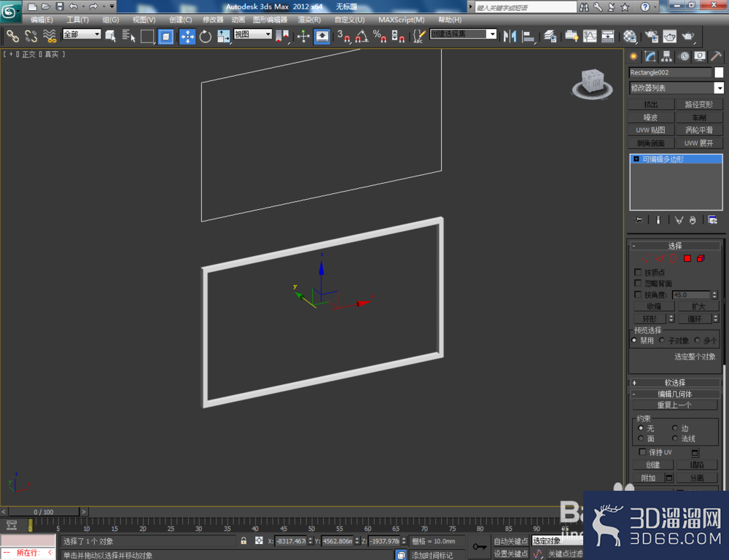Open the 修改器列表 dropdown

[x=719, y=88]
